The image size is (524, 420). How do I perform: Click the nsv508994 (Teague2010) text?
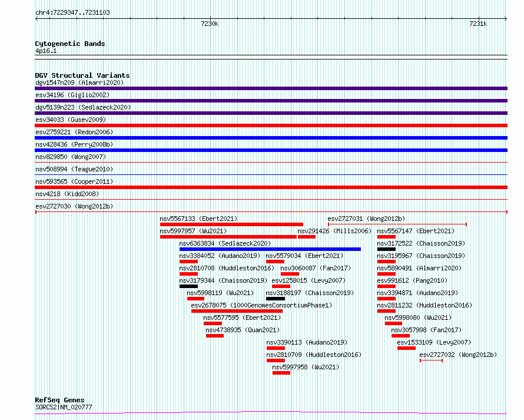pyautogui.click(x=74, y=169)
